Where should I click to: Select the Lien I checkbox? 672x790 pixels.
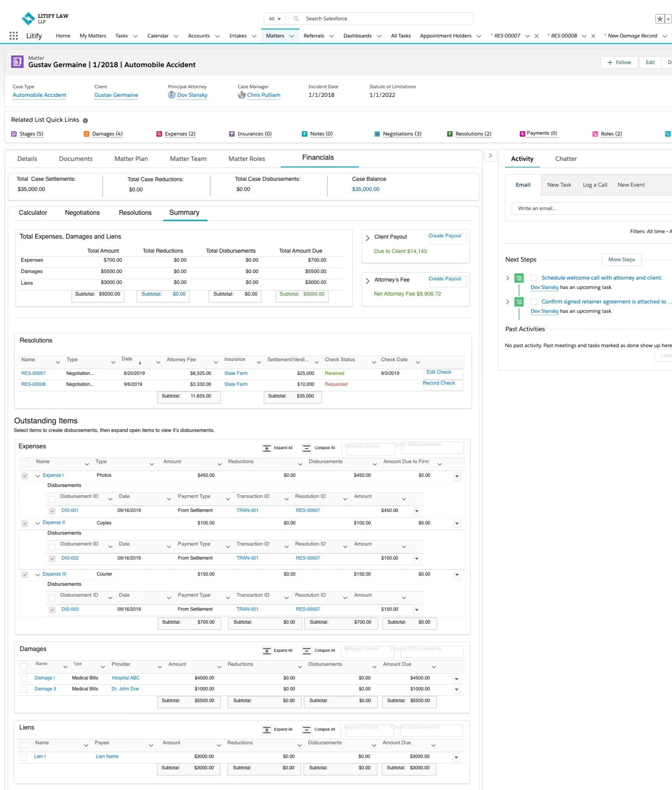coord(23,757)
